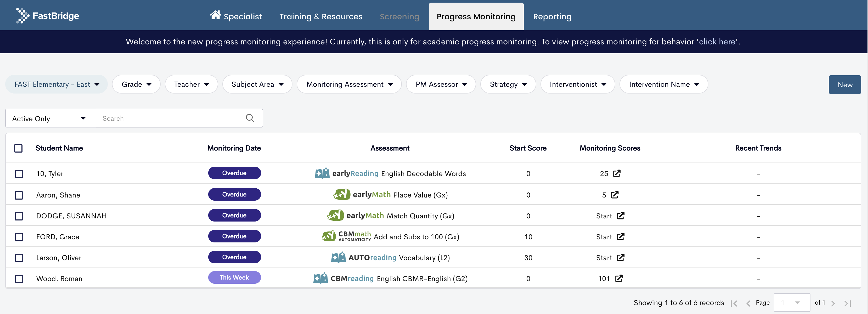This screenshot has height=314, width=868.
Task: Expand the PM Assessor filter
Action: [x=441, y=84]
